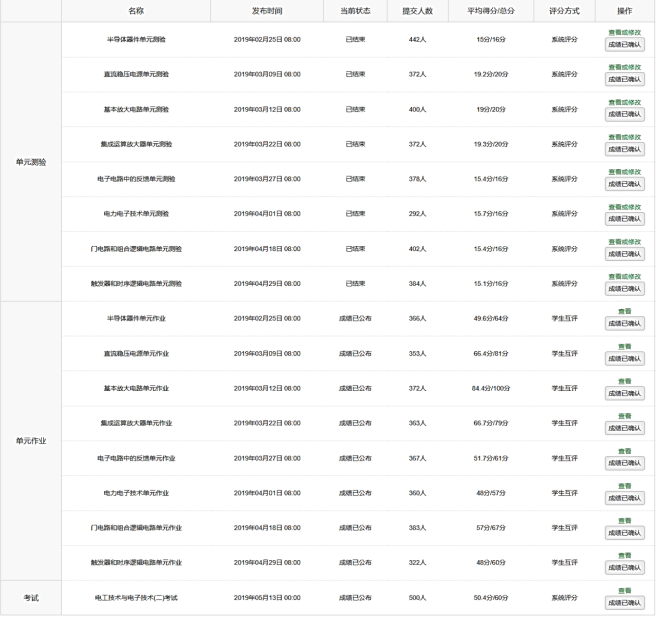
Task: Click the submission count 292人
Action: tap(418, 213)
